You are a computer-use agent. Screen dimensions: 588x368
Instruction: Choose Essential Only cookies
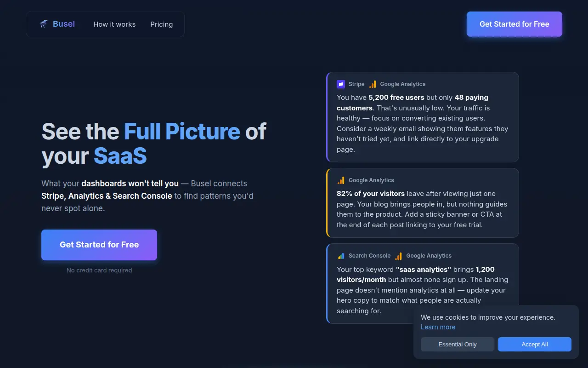click(x=458, y=344)
